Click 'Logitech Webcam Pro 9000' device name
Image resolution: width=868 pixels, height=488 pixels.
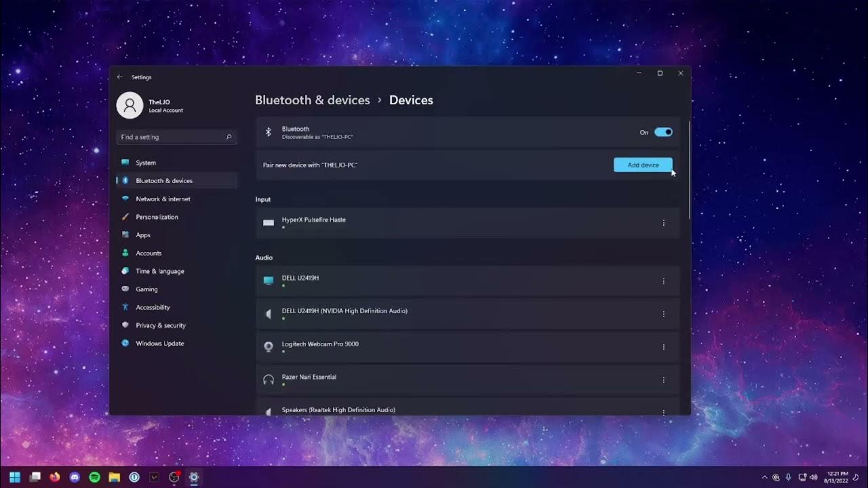click(x=320, y=344)
